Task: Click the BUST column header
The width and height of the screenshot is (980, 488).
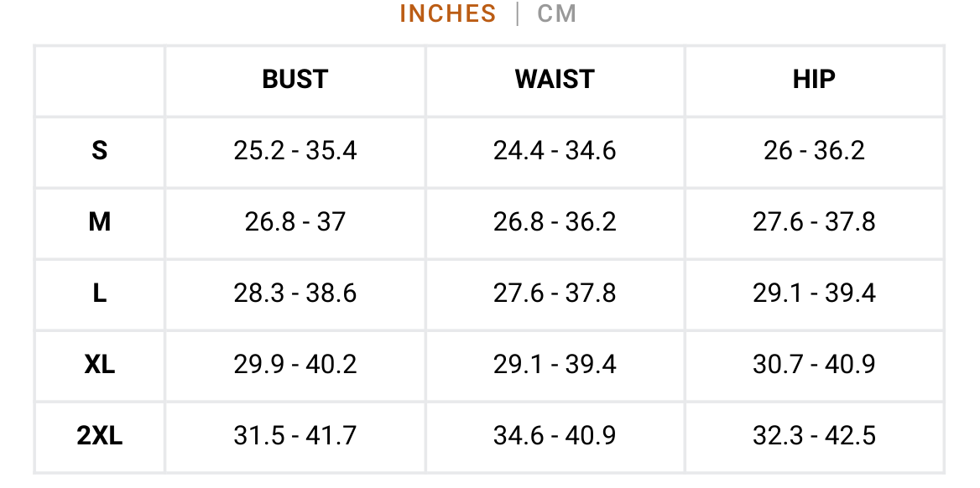Action: 295,80
